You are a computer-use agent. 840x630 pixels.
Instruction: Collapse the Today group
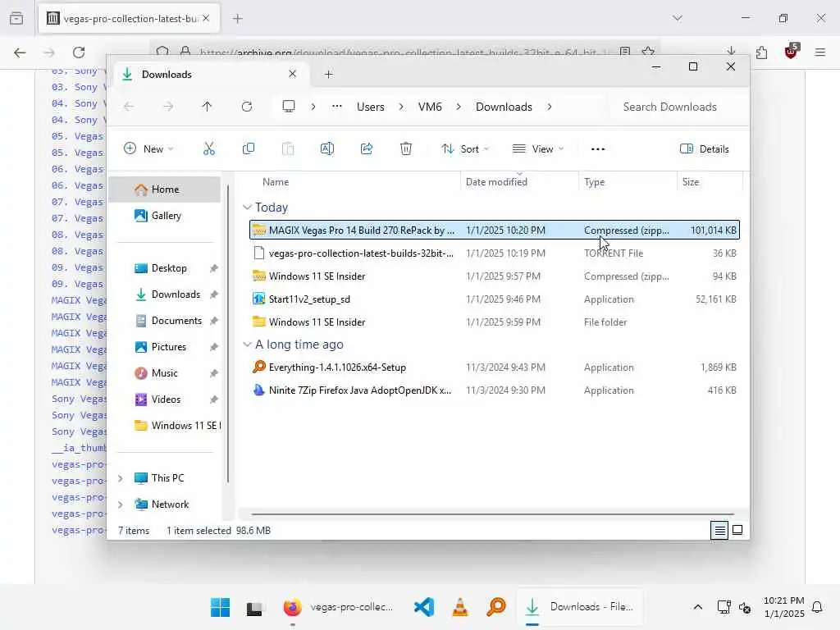(x=247, y=208)
